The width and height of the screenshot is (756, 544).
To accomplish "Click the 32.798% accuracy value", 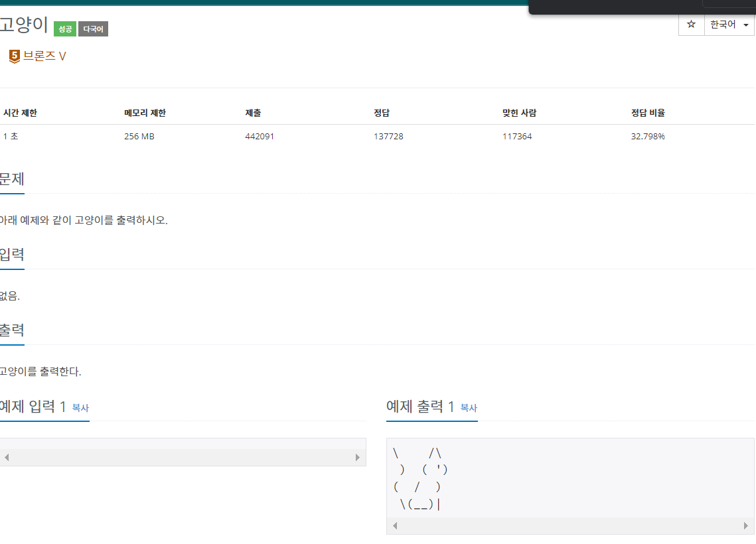I will point(648,137).
